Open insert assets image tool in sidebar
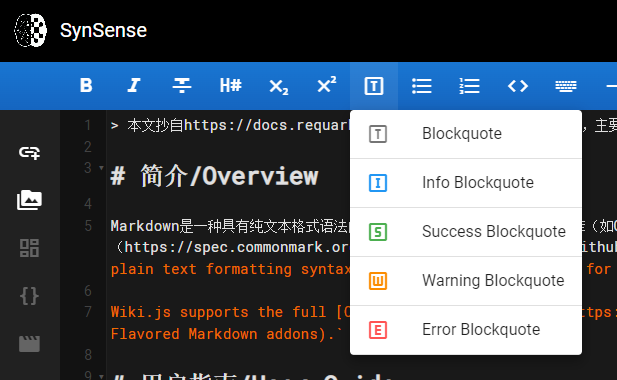 (x=30, y=200)
